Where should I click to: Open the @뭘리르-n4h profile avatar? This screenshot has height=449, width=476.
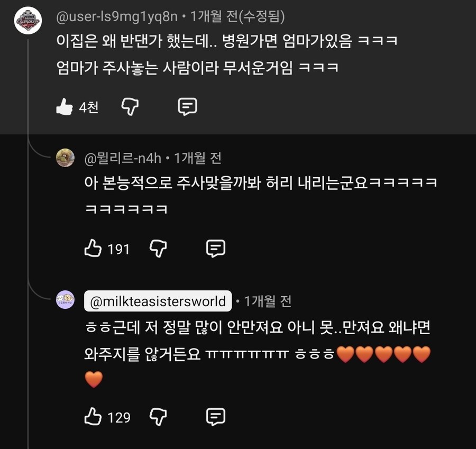[65, 158]
